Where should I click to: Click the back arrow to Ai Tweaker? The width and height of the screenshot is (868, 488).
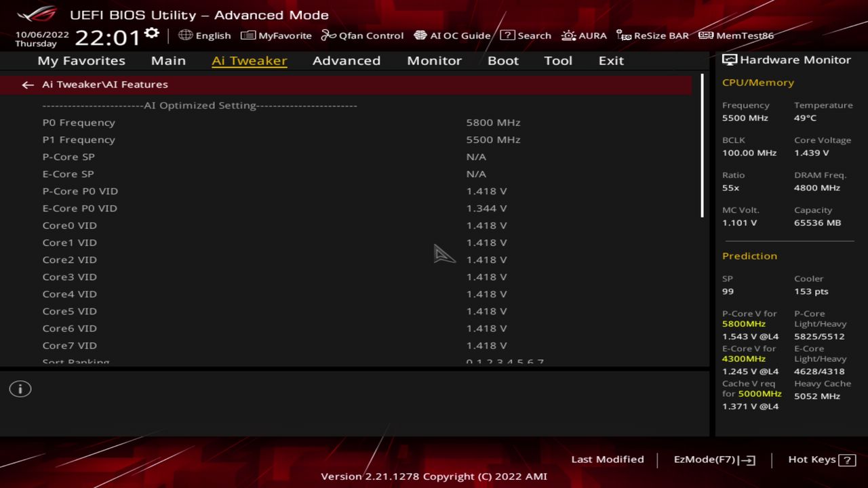click(x=28, y=85)
